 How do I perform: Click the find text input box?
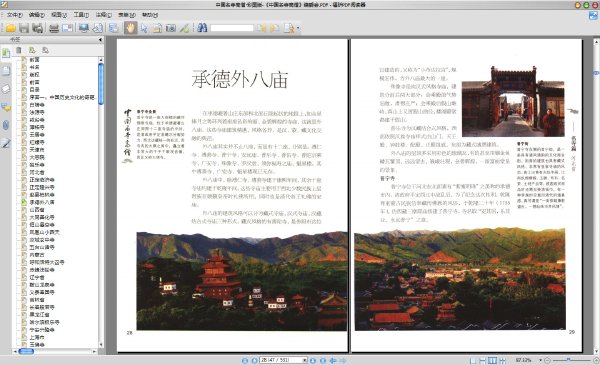(x=232, y=28)
